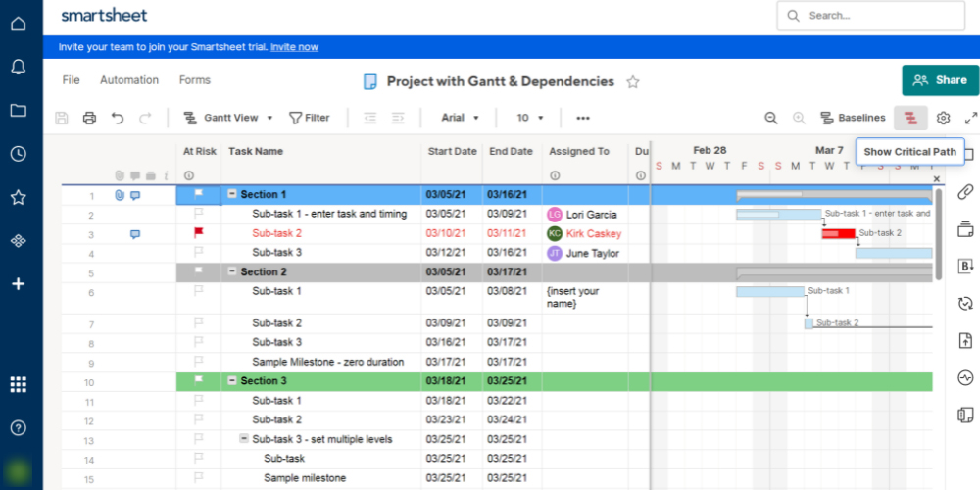Click the vertical scrollbar of the sheet
This screenshot has width=980, height=490.
pos(938,234)
